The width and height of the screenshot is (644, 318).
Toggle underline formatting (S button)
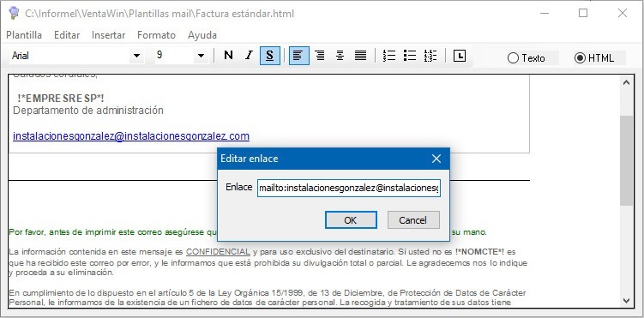pos(270,56)
